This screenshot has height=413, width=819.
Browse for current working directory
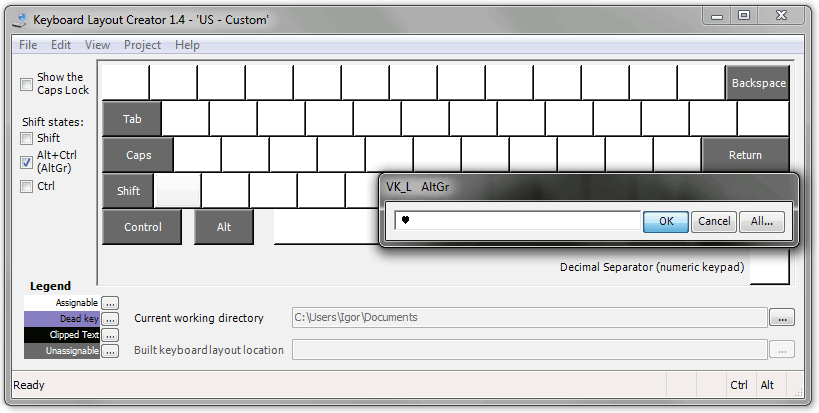[x=782, y=317]
